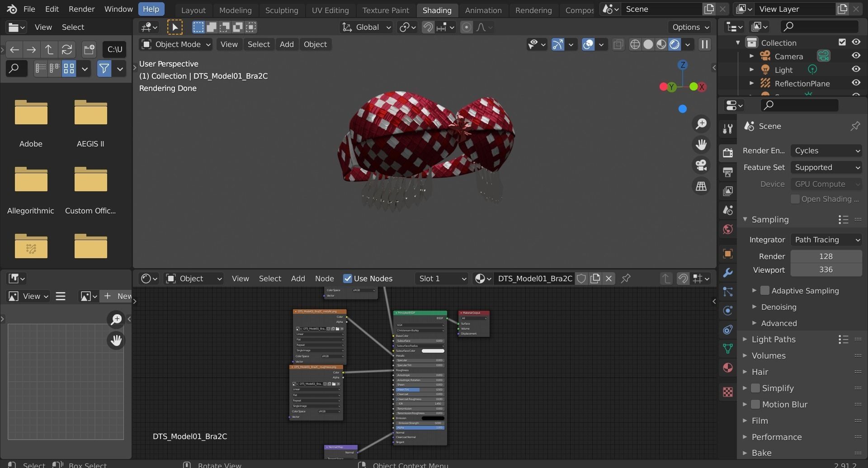Click the properties search field
The height and width of the screenshot is (468, 868).
[x=799, y=105]
